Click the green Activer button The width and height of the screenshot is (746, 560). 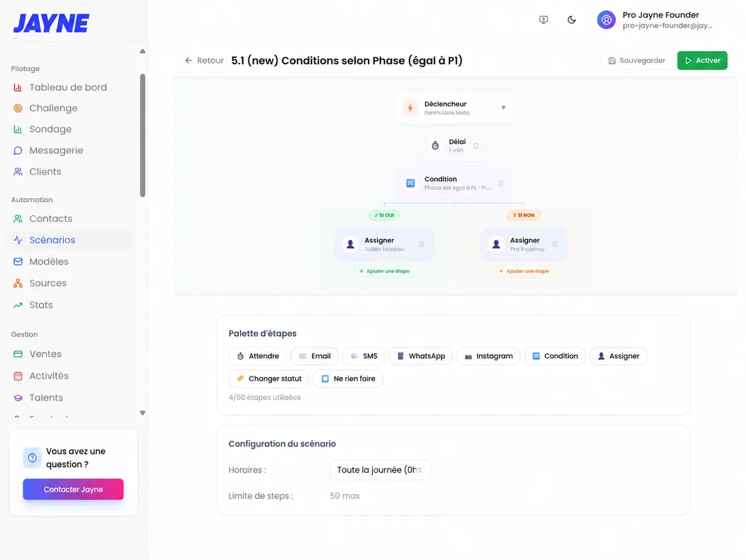tap(701, 60)
